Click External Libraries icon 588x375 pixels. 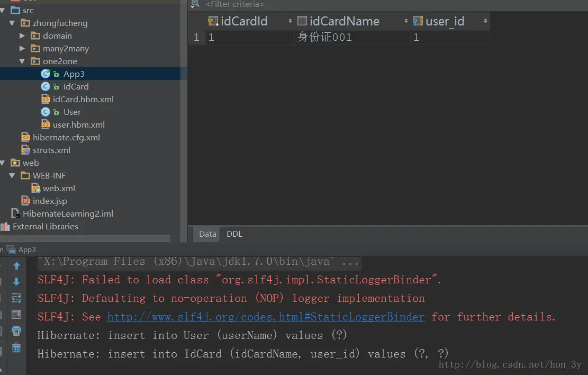pyautogui.click(x=5, y=226)
